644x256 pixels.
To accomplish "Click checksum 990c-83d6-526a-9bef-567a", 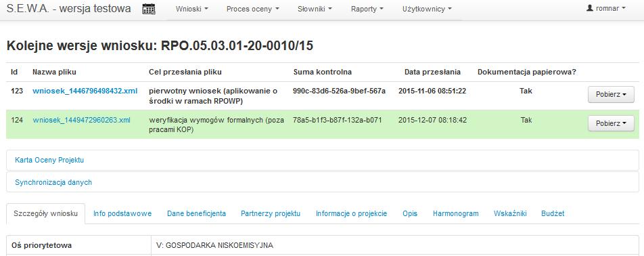I will [340, 91].
